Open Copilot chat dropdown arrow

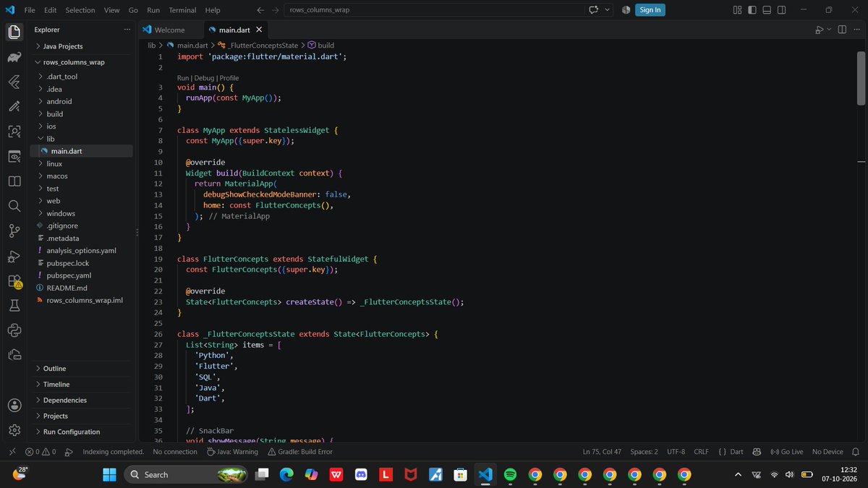pyautogui.click(x=608, y=10)
